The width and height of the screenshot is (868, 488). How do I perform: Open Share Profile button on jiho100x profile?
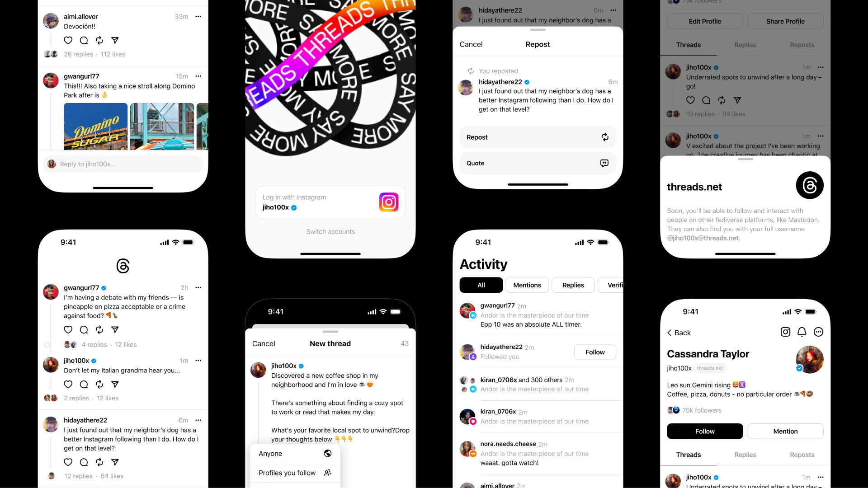(x=785, y=21)
